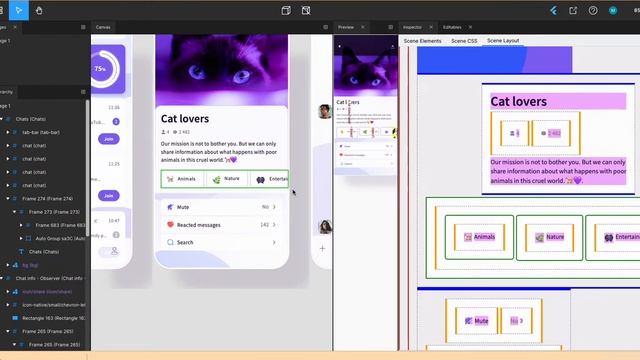Click the blue header block in Scene Layout
Screen dimensions: 640x360
494,60
